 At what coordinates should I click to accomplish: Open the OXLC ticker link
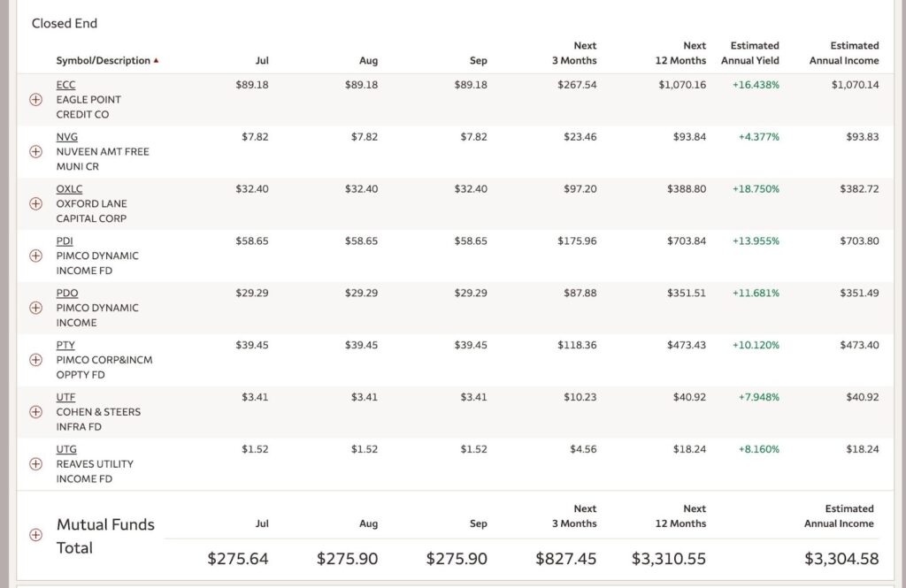pyautogui.click(x=69, y=189)
